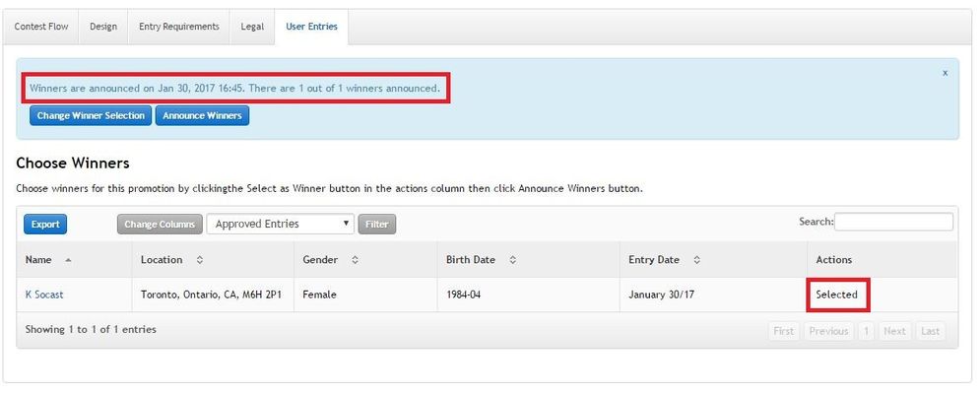Switch to the Design tab
The width and height of the screenshot is (980, 394).
103,27
